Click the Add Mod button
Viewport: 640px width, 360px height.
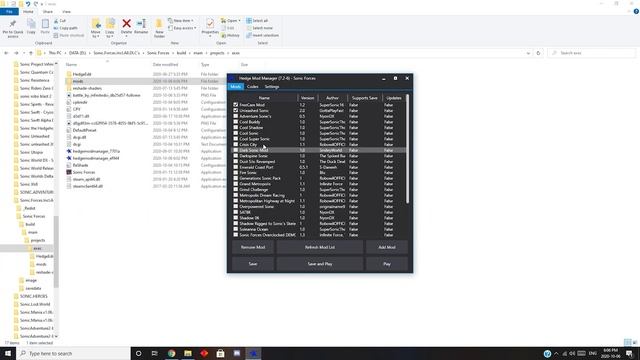coord(387,247)
